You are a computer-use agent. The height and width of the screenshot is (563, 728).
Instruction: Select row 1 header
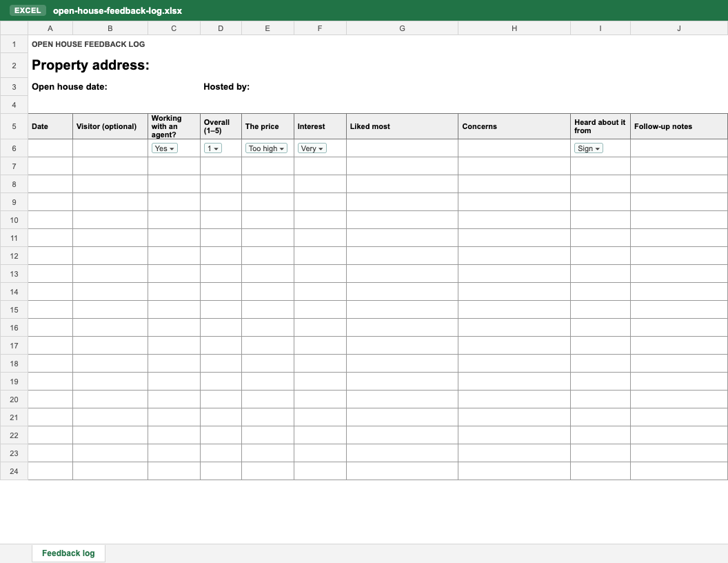(x=14, y=44)
